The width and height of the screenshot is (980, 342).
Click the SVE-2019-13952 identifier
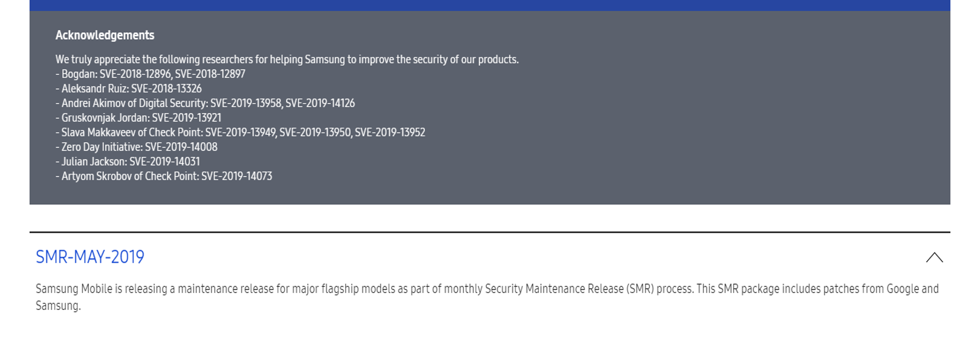coord(390,132)
